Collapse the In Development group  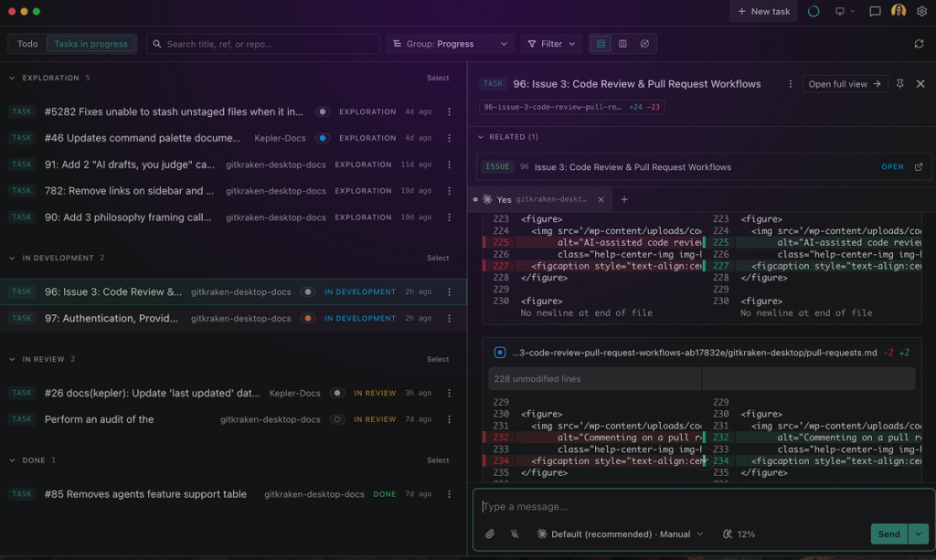pyautogui.click(x=12, y=259)
